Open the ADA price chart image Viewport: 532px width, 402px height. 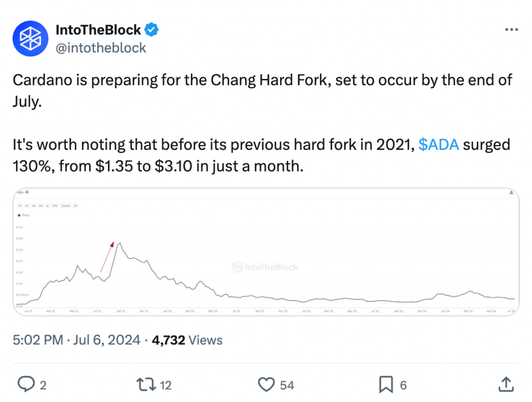click(x=266, y=252)
